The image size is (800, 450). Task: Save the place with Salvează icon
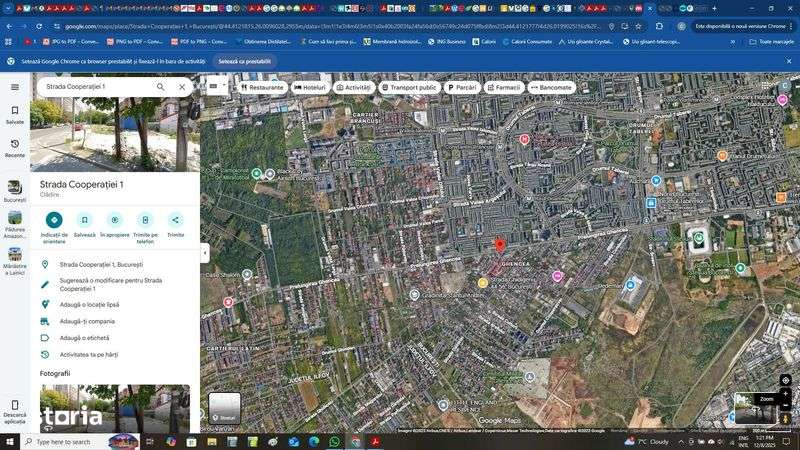click(x=85, y=220)
